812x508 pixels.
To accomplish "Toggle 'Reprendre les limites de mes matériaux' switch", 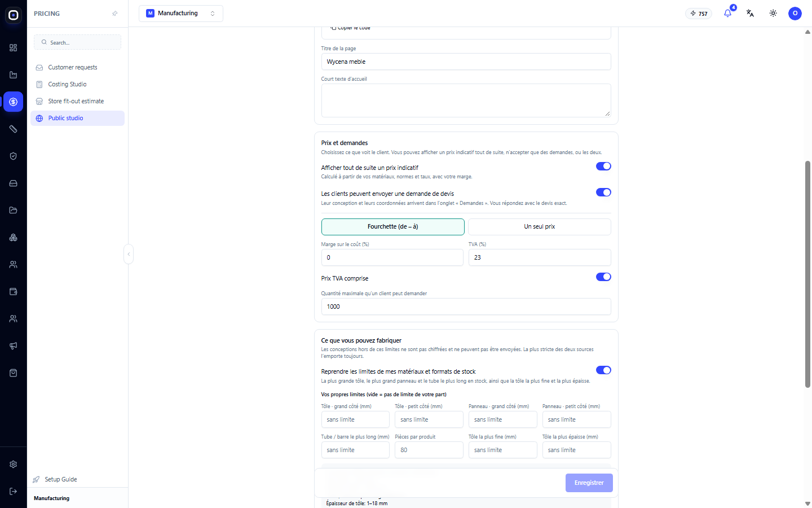I will [x=603, y=370].
